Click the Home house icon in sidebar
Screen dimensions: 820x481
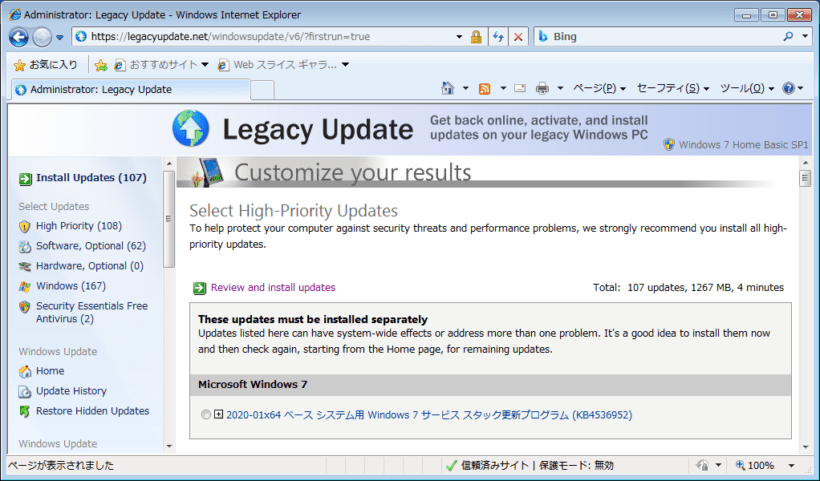25,371
